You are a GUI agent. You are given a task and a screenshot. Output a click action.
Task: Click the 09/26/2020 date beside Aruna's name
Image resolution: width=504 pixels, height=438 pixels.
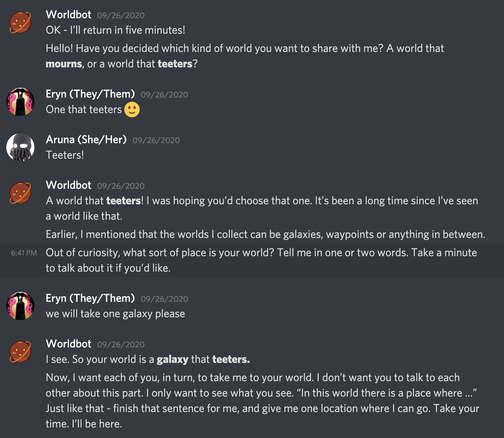[156, 140]
